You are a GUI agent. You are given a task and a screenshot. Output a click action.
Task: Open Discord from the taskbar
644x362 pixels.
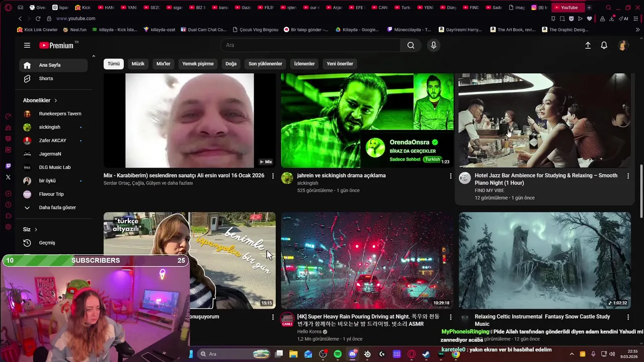coord(352,354)
